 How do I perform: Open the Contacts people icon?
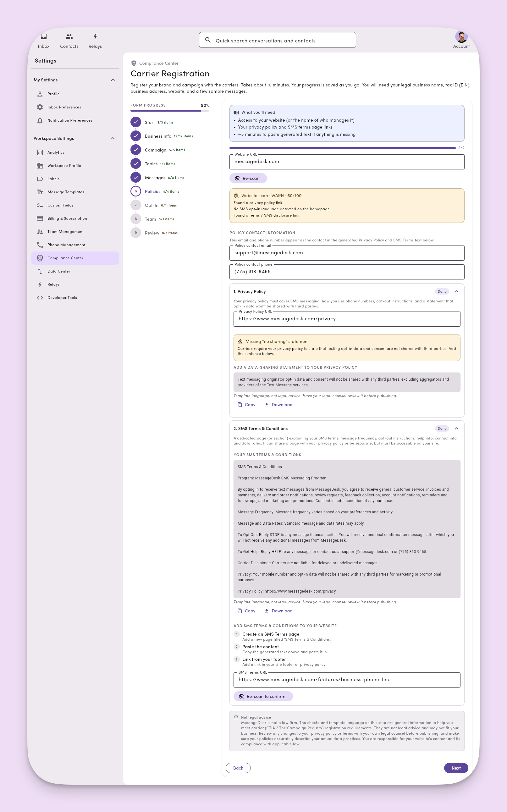[x=69, y=36]
